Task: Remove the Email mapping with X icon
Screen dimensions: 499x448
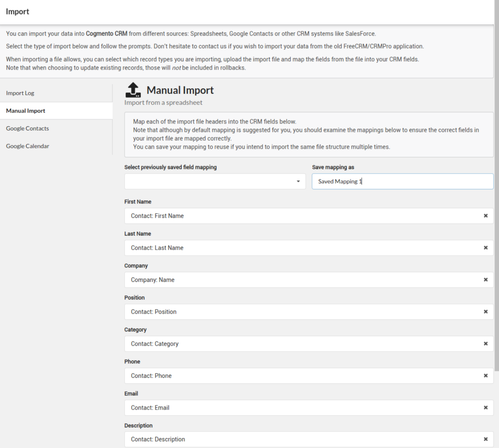Action: [485, 408]
